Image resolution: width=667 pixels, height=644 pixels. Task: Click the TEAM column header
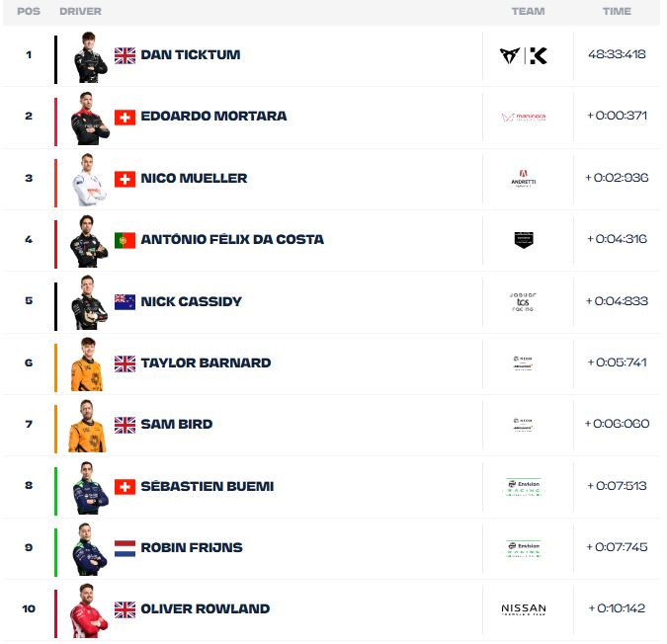528,12
